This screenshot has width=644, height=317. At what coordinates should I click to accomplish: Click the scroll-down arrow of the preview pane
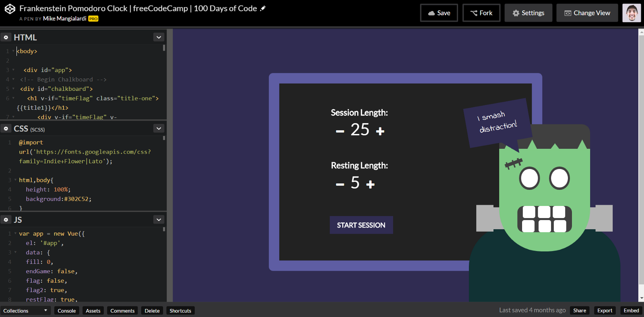[641, 298]
